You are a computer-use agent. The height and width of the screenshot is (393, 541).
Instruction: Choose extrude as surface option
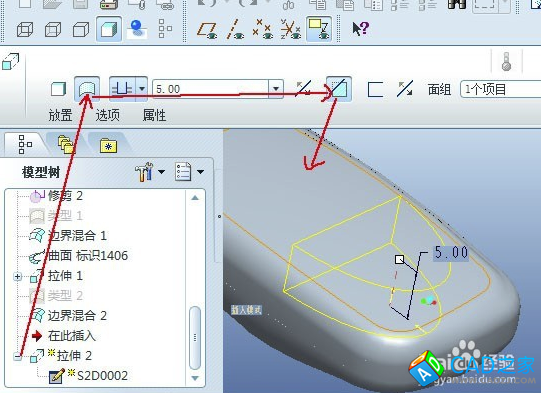pyautogui.click(x=87, y=89)
